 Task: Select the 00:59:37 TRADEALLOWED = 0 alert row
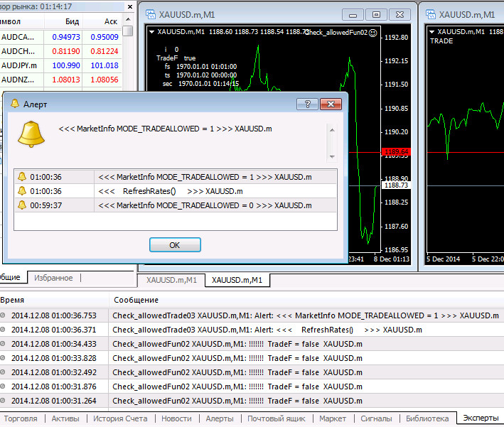[176, 205]
